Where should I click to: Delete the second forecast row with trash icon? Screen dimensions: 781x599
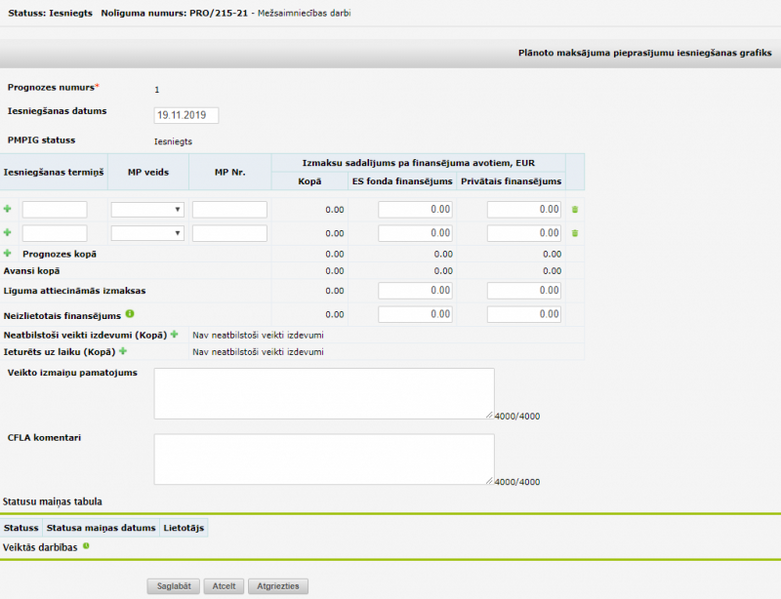[575, 233]
